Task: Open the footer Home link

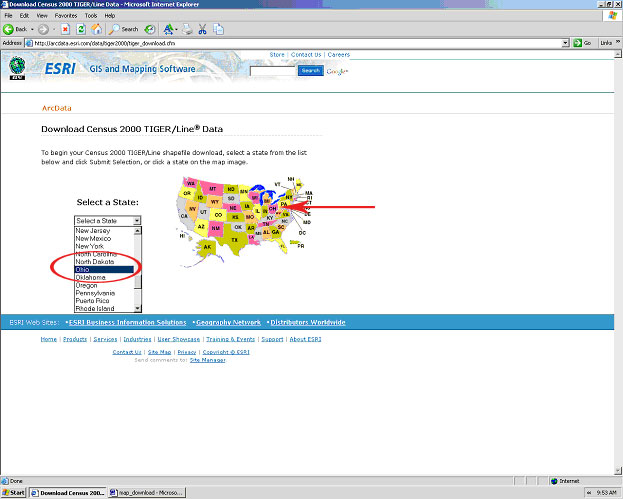Action: click(x=48, y=339)
